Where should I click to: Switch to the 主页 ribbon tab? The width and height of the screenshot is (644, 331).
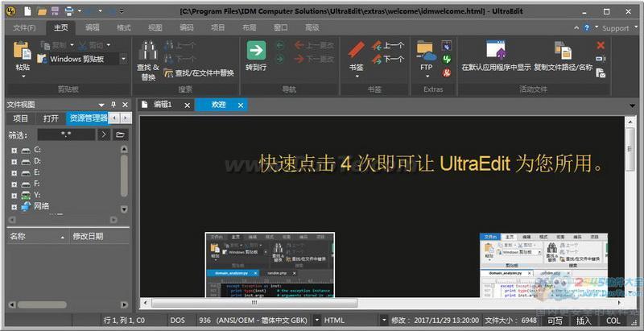coord(61,28)
